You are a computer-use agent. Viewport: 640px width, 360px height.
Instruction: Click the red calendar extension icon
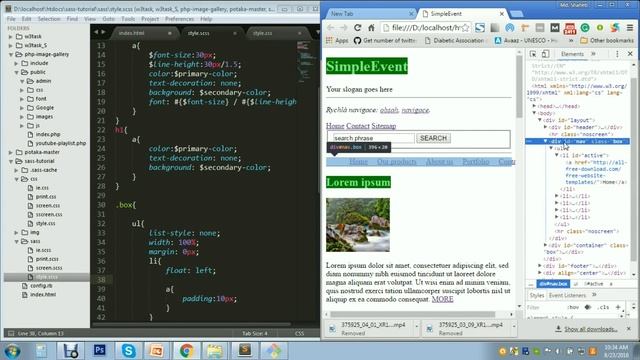pos(569,28)
